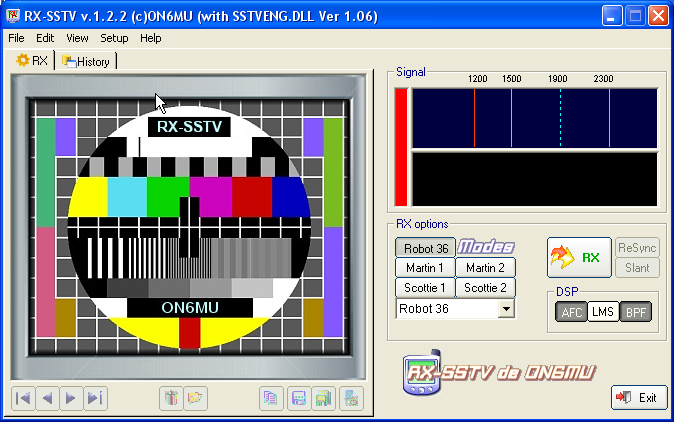Jump to the last received image
The width and height of the screenshot is (674, 422).
point(95,398)
